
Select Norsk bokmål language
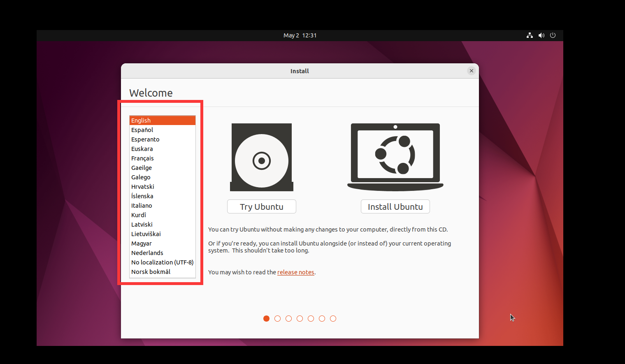(x=163, y=272)
